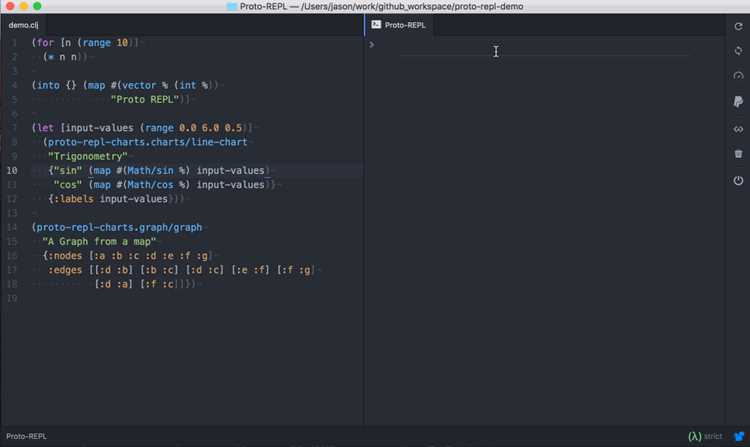Click the refresh namespaces icon in REPL toolbar
The image size is (750, 447).
point(739,26)
